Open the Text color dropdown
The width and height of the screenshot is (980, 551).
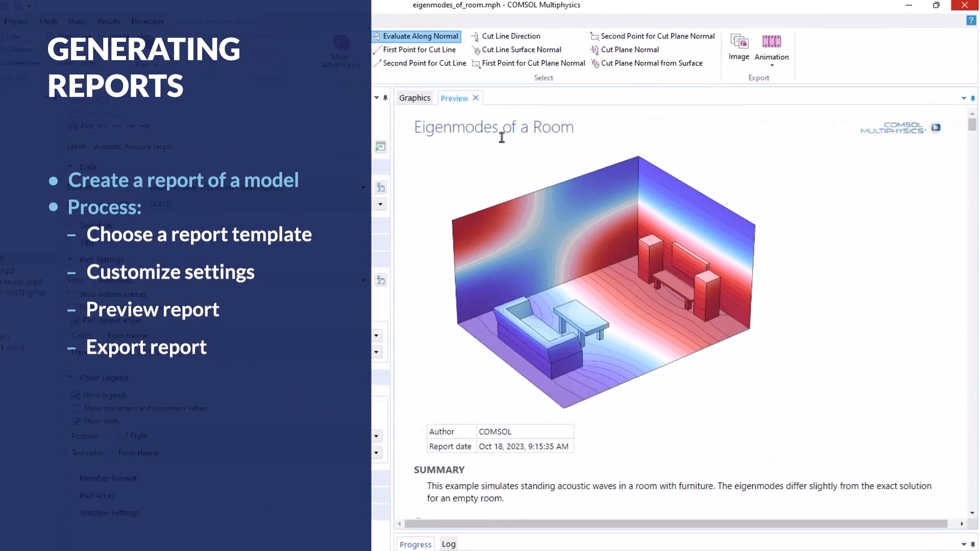tap(376, 453)
